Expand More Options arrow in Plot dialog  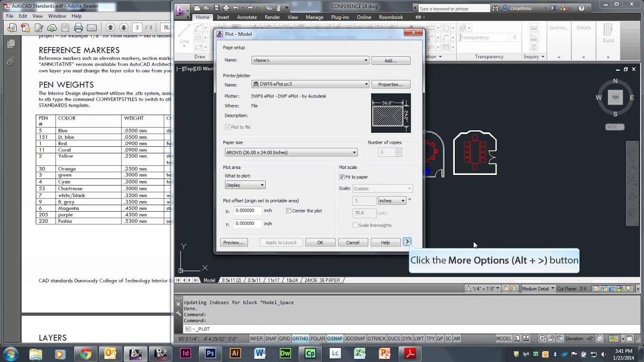[x=408, y=242]
